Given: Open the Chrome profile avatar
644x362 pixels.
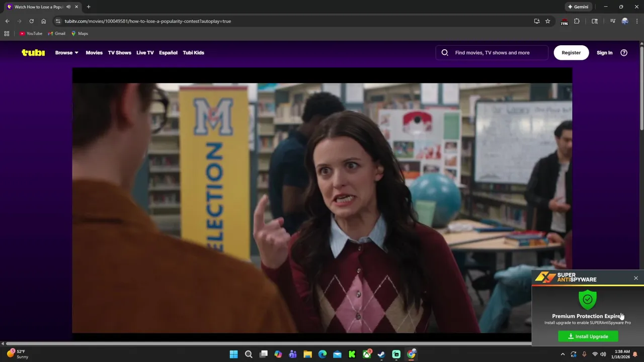Looking at the screenshot, I should click(625, 21).
